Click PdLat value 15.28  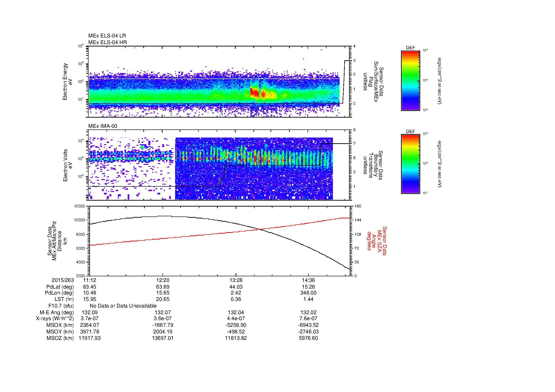[x=308, y=287]
